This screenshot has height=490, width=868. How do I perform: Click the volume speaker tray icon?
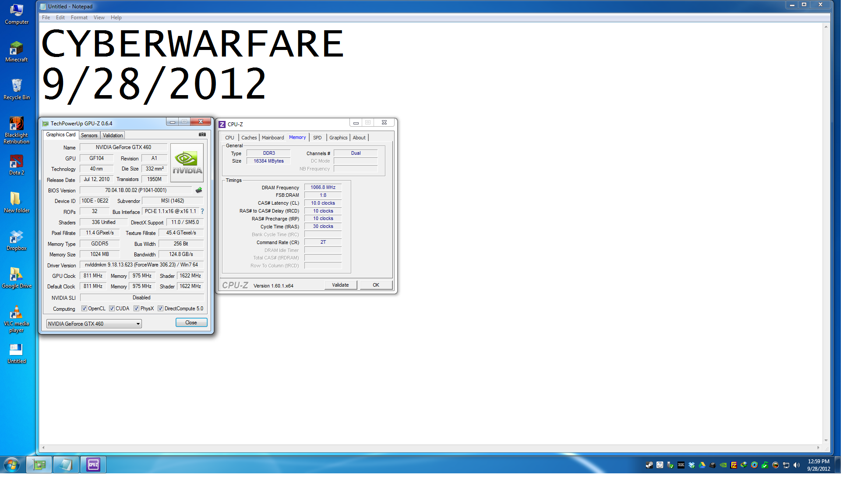pos(797,465)
